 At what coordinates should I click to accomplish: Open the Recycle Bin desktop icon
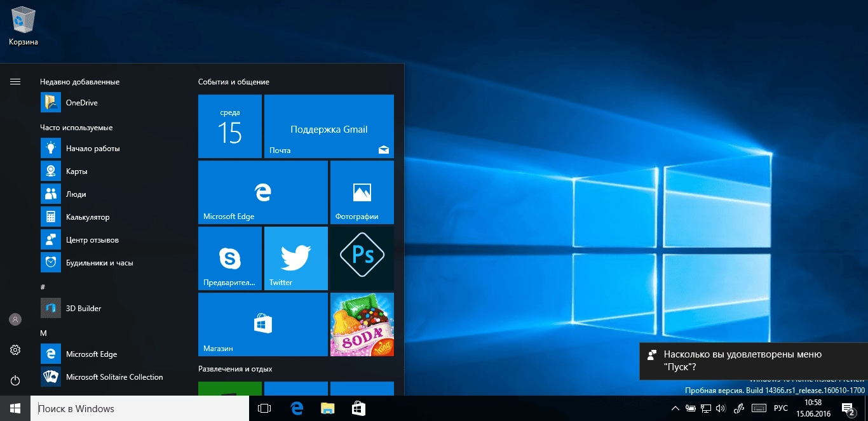click(24, 27)
